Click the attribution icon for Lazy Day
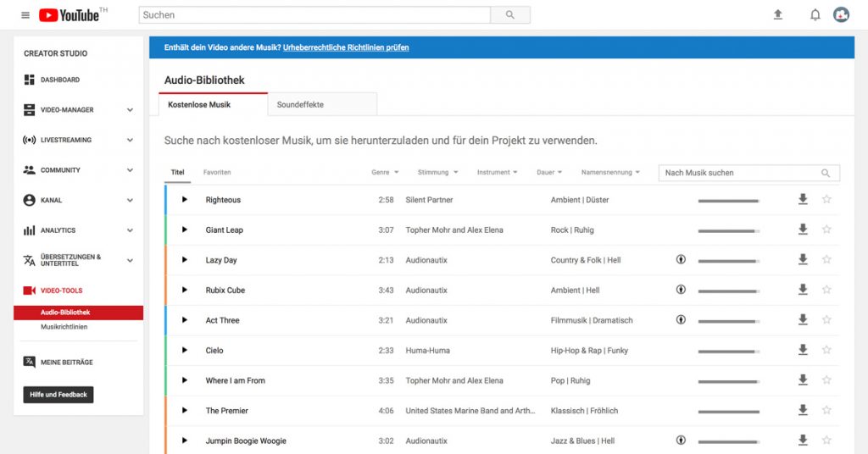 tap(681, 259)
